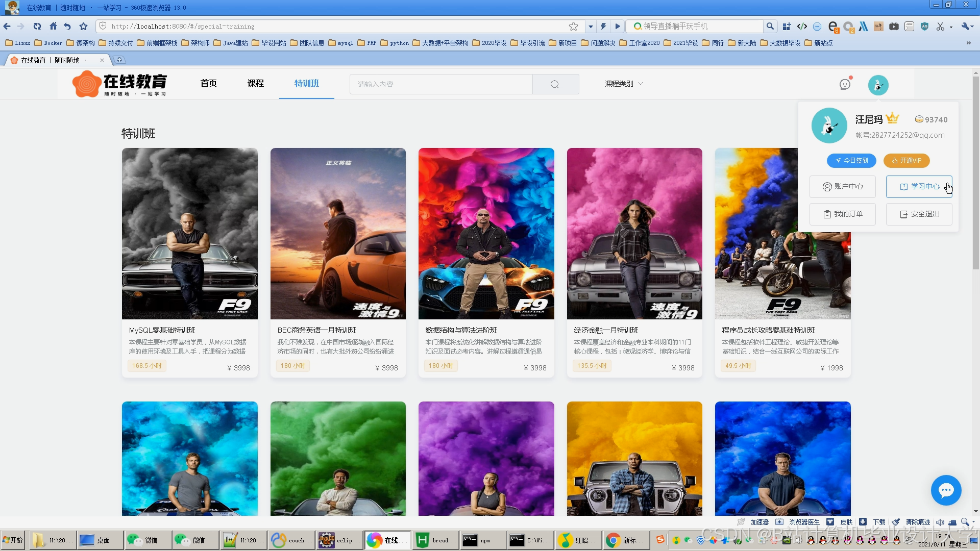Screen dimensions: 980x551
Task: Open the wrench tools dropdown
Action: [x=968, y=26]
